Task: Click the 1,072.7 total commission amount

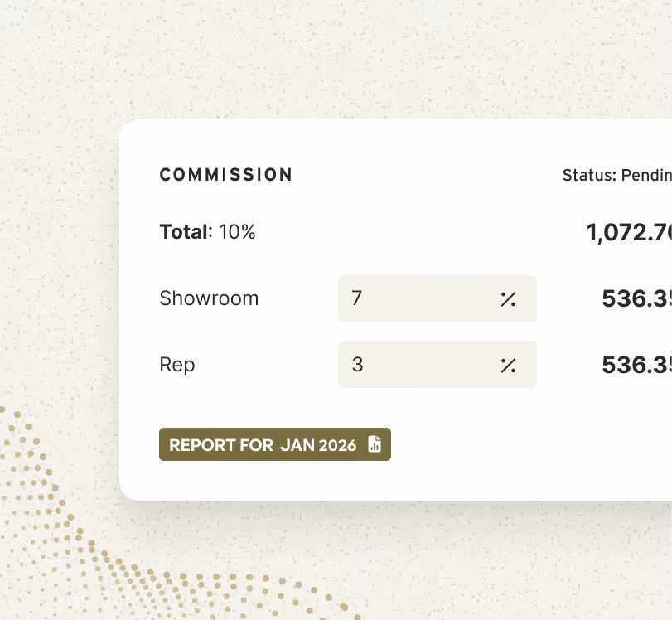Action: pyautogui.click(x=629, y=232)
